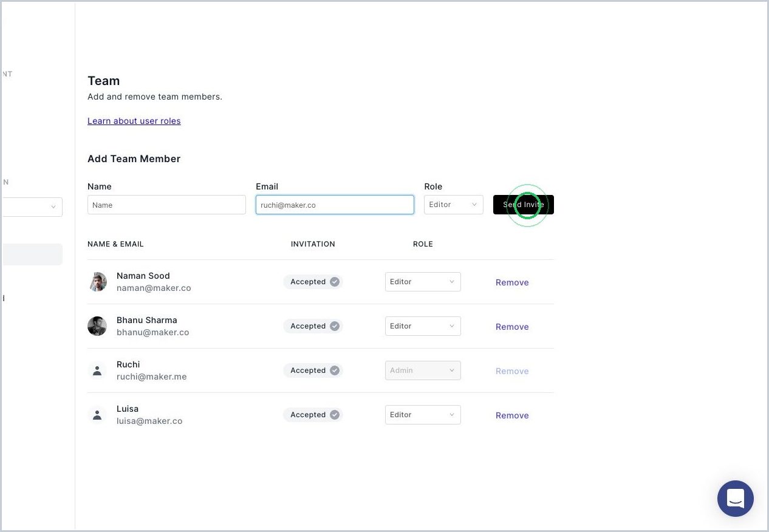Select highlighted item in left sidebar
The height and width of the screenshot is (532, 769).
pos(32,254)
